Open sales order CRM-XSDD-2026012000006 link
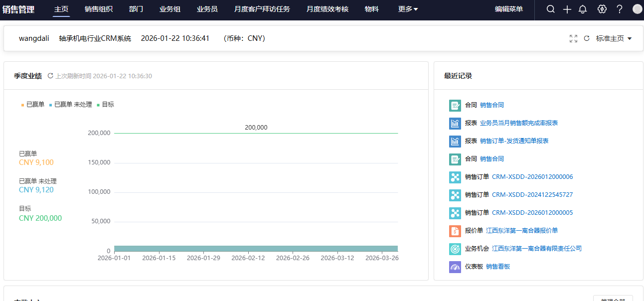 pos(532,177)
